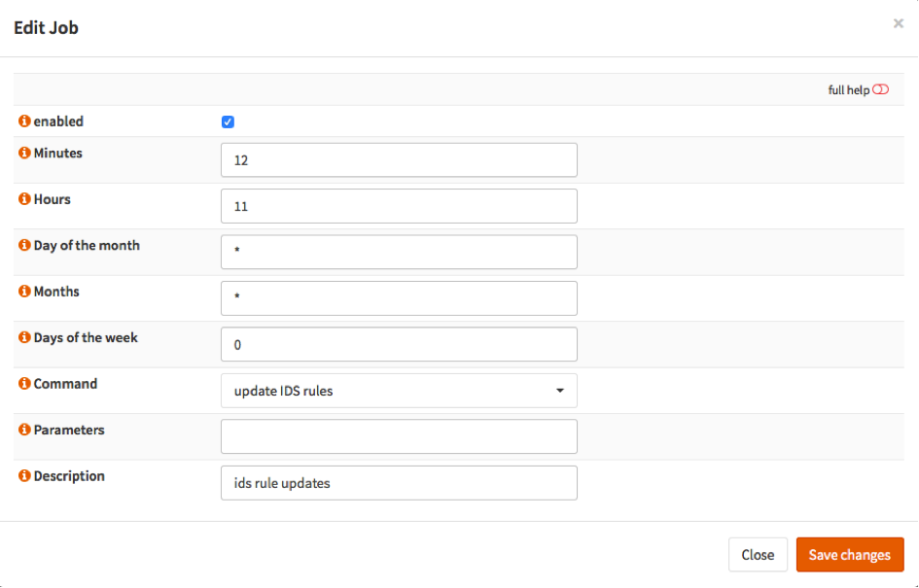Dismiss dialog with the X icon
919x588 pixels.
pyautogui.click(x=898, y=23)
